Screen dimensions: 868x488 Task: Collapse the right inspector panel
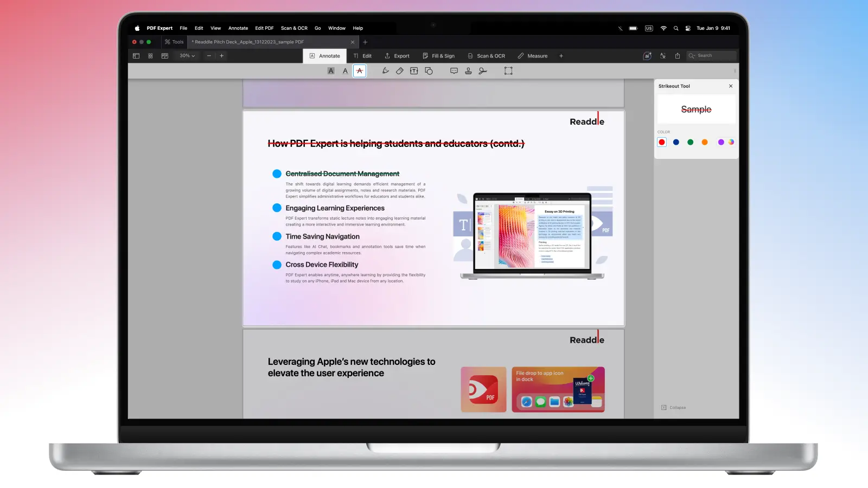[674, 408]
